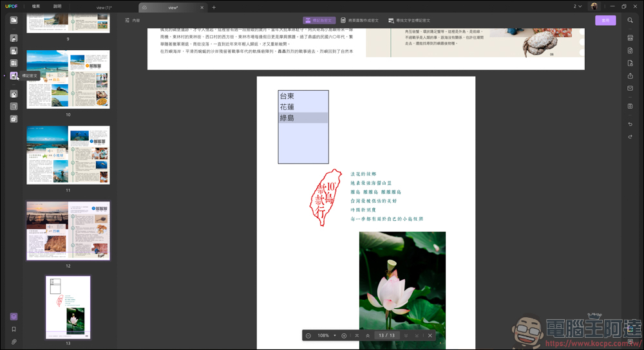Go to the previous page arrow
Screen dimensions: 644x350
(x=368, y=336)
